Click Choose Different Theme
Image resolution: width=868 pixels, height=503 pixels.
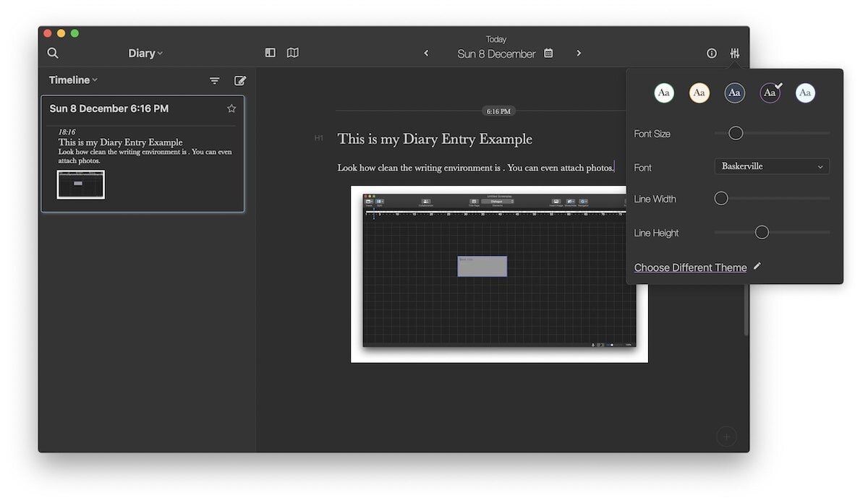(690, 267)
